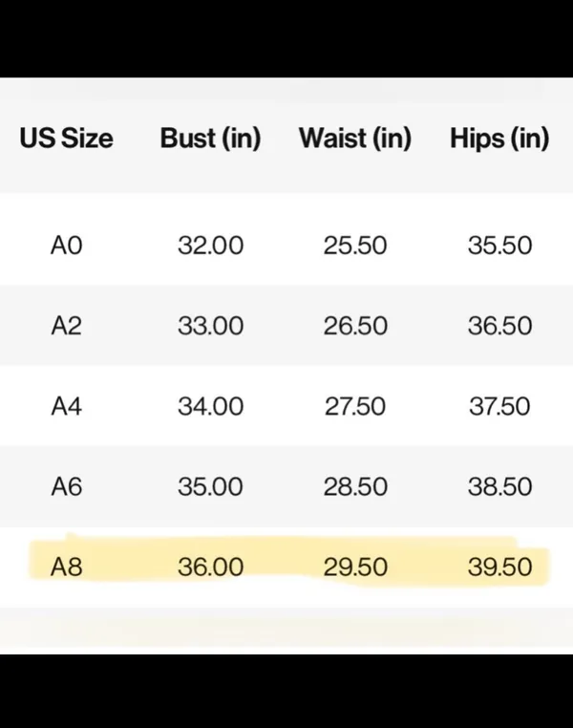This screenshot has width=573, height=728.
Task: Click the Waist (in) column header
Action: 355,139
